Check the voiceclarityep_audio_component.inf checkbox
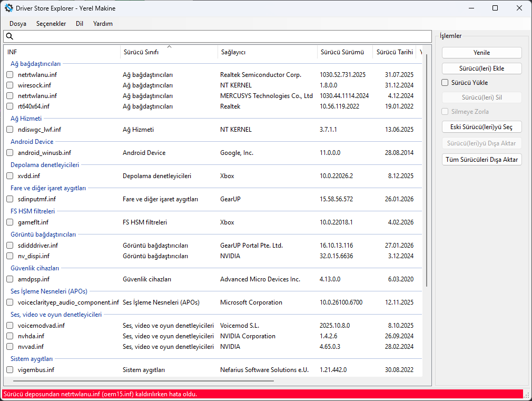Image resolution: width=532 pixels, height=401 pixels. coord(10,302)
